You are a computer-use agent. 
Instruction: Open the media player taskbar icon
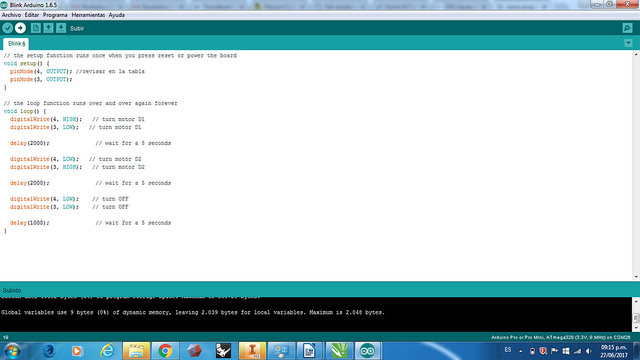click(77, 351)
